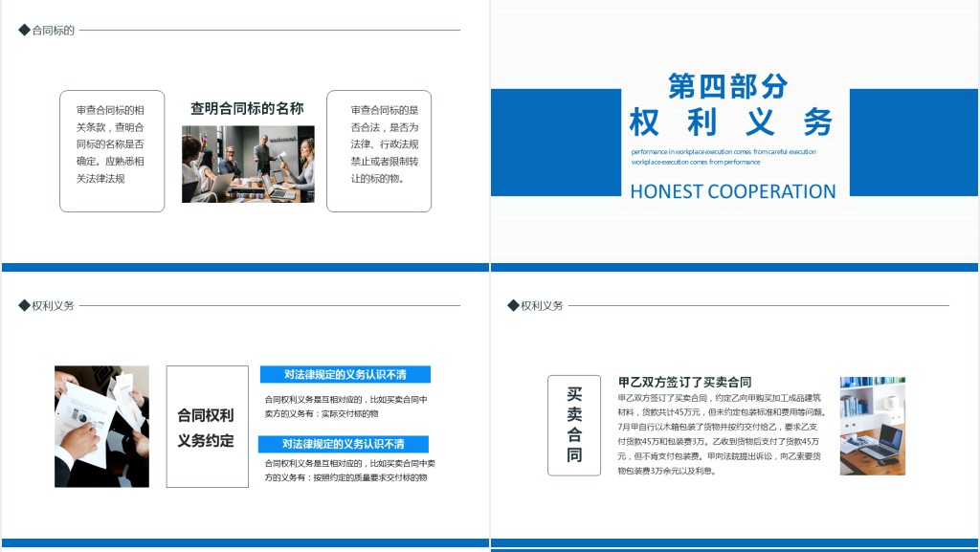Select the hands holding documents photo
This screenshot has height=552, width=980.
tap(101, 426)
